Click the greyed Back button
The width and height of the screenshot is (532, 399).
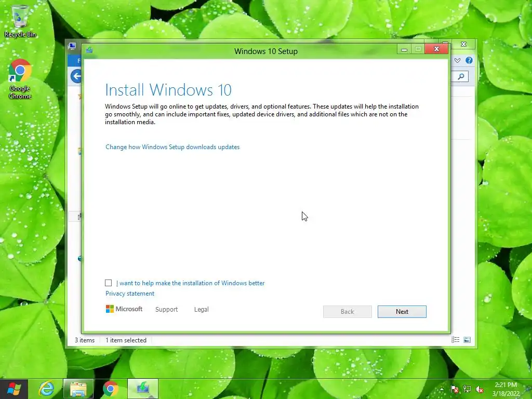click(x=348, y=312)
